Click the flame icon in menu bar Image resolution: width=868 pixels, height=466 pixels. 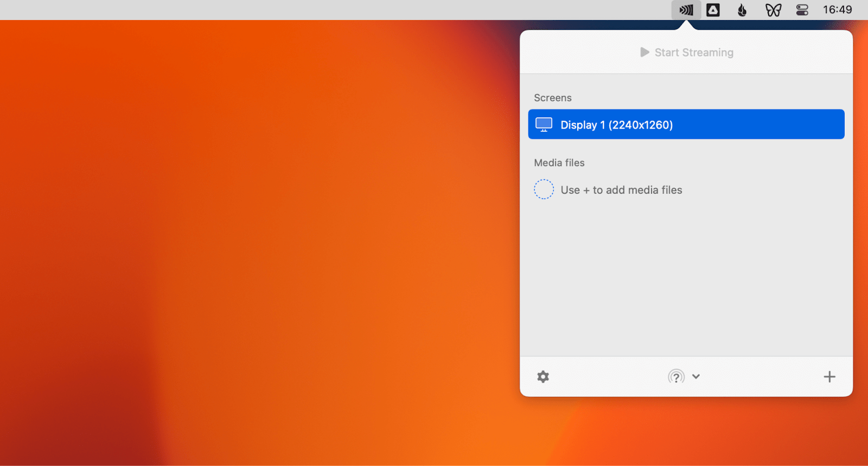742,10
